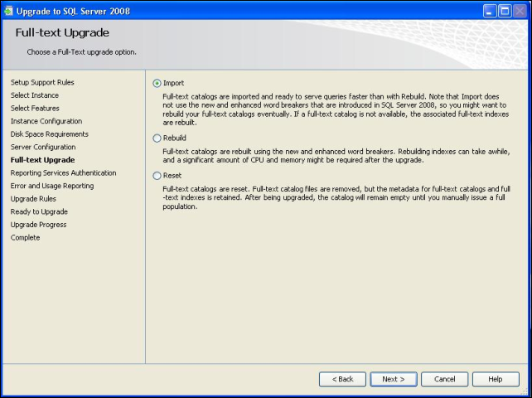This screenshot has width=532, height=398.
Task: Minimize the upgrade window
Action: [x=490, y=12]
